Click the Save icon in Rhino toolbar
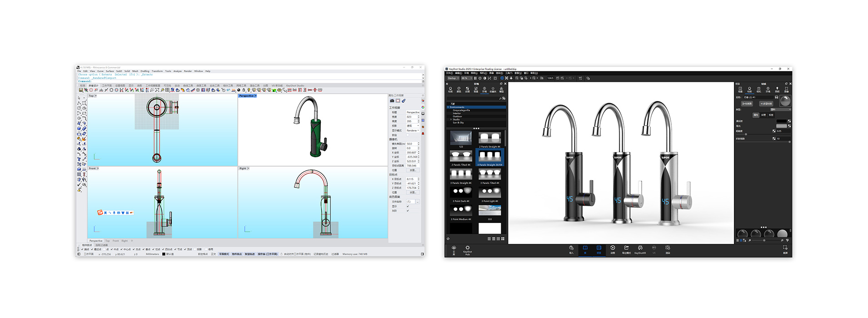The height and width of the screenshot is (318, 868). [81, 90]
